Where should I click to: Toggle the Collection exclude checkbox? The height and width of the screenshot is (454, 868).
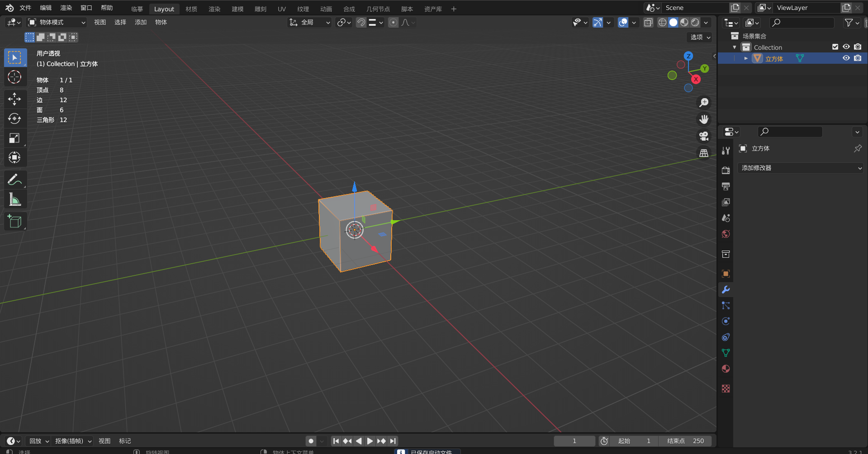click(835, 47)
